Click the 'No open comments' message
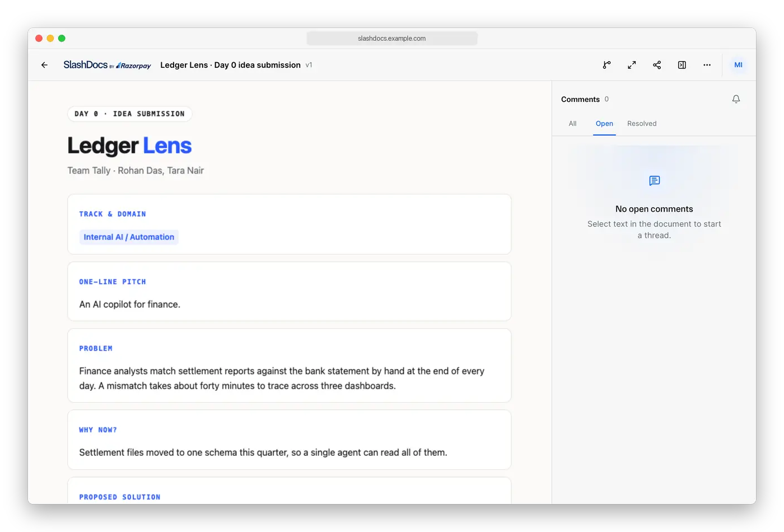Screen dimensions: 784x532 [x=654, y=209]
